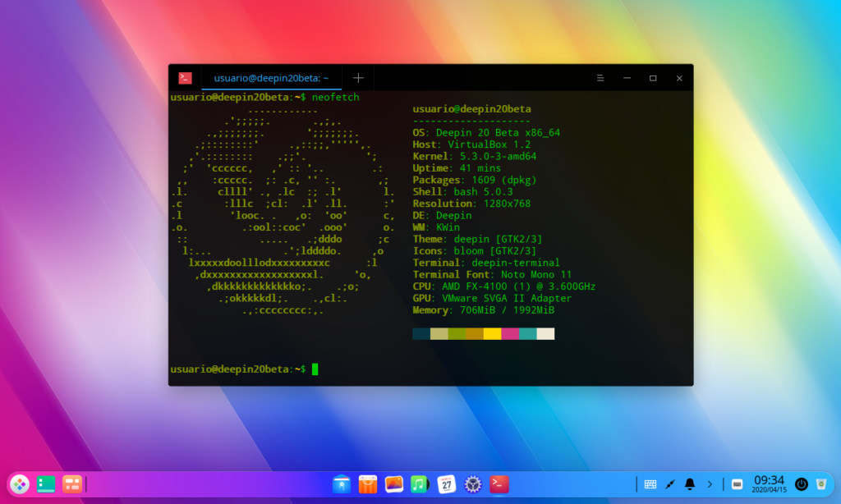Click the keyboard layout indicator in the tray
Screen dimensions: 841x504
(738, 484)
